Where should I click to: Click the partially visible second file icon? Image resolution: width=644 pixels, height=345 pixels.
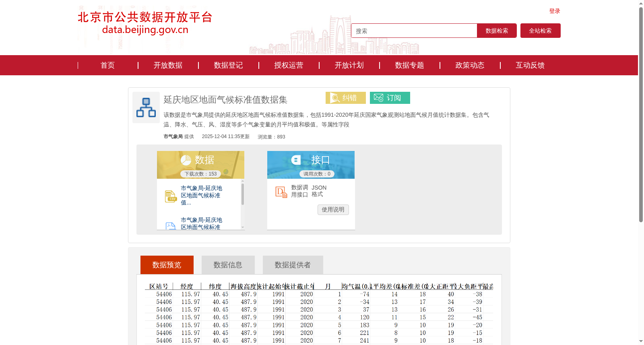point(171,225)
